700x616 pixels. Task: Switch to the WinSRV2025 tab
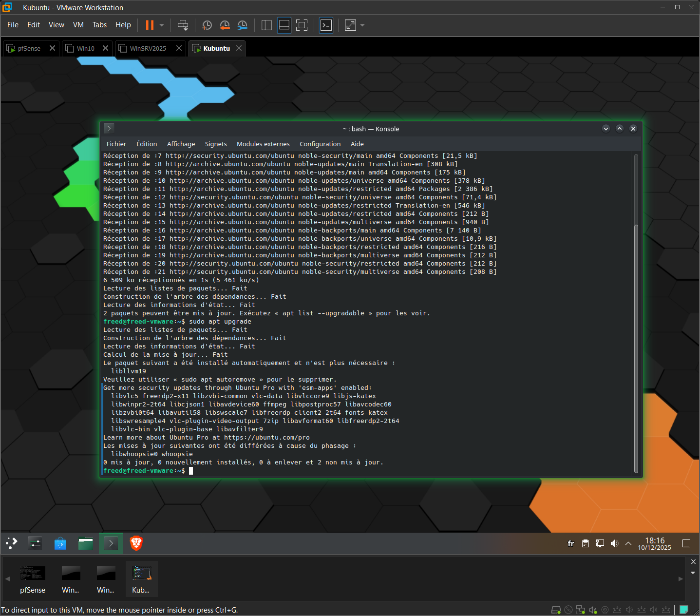pyautogui.click(x=148, y=48)
